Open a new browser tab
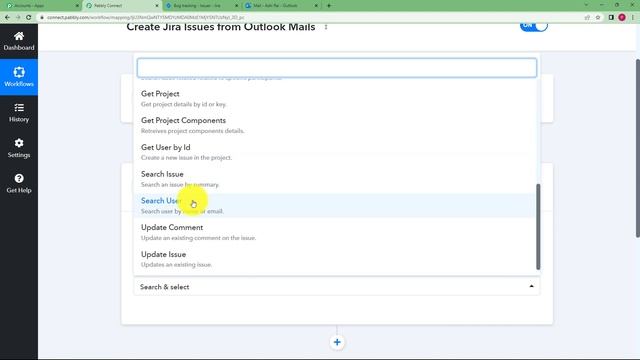 329,6
